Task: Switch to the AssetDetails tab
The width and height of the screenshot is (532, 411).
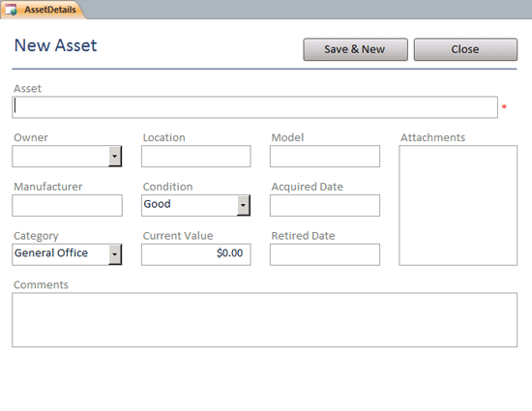Action: tap(44, 10)
